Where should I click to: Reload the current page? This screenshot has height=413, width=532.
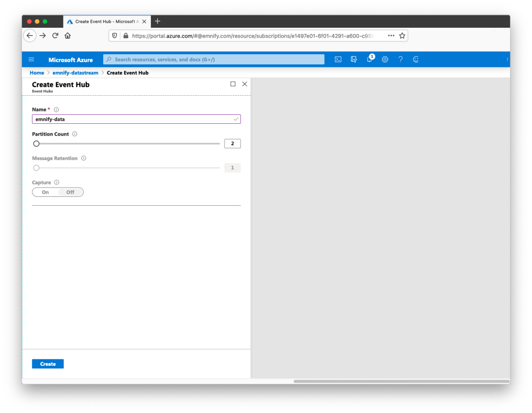point(55,36)
